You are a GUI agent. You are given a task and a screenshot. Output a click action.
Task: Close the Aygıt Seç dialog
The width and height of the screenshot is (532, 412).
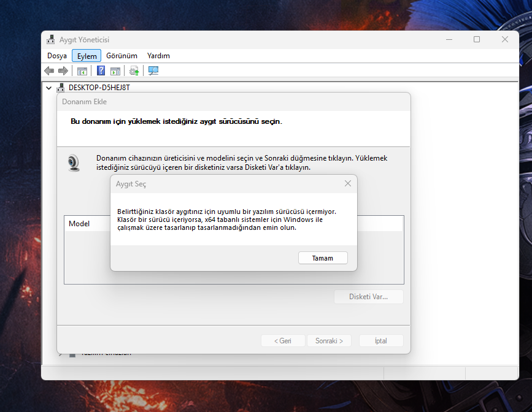[348, 183]
